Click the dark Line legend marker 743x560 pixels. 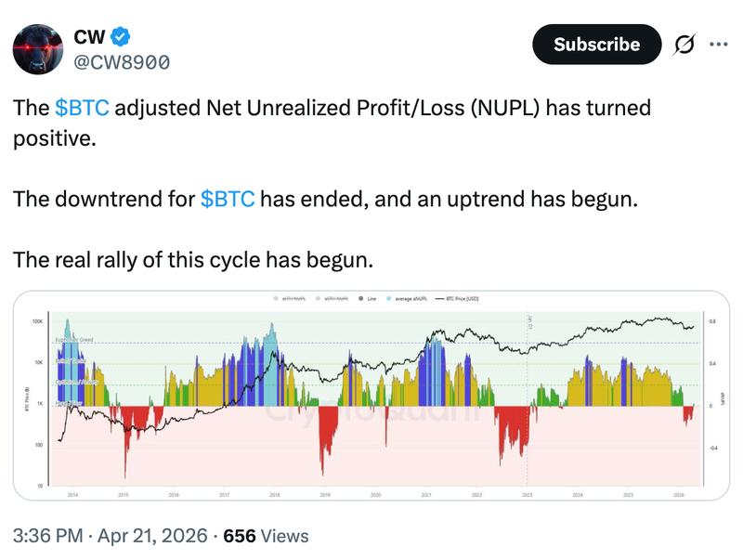[359, 299]
